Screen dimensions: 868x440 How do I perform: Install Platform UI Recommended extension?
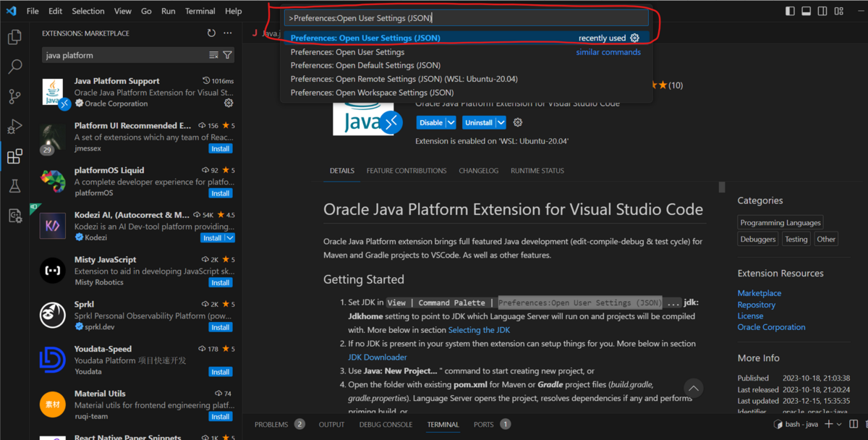(221, 148)
